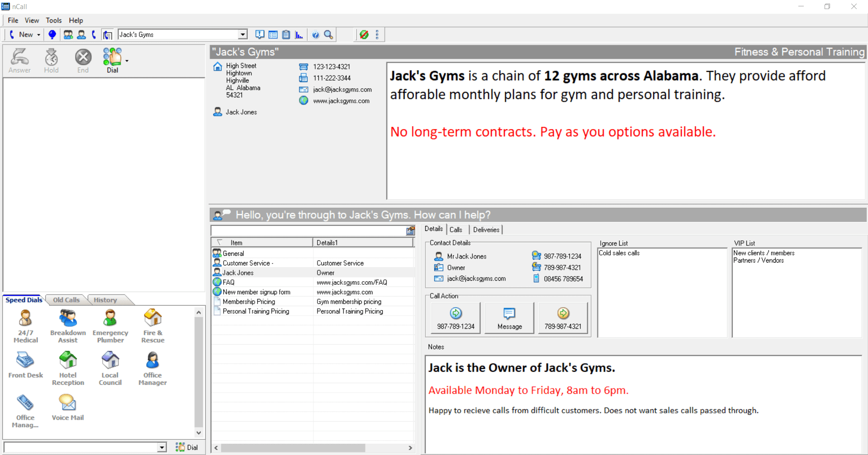868x455 pixels.
Task: Click the www.jacksgyms.com website link
Action: coord(341,101)
